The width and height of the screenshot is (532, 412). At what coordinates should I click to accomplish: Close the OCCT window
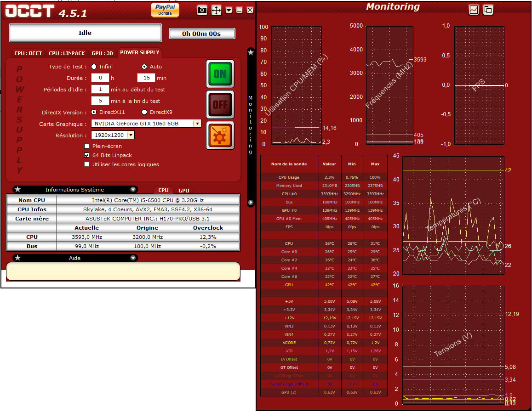tap(250, 10)
